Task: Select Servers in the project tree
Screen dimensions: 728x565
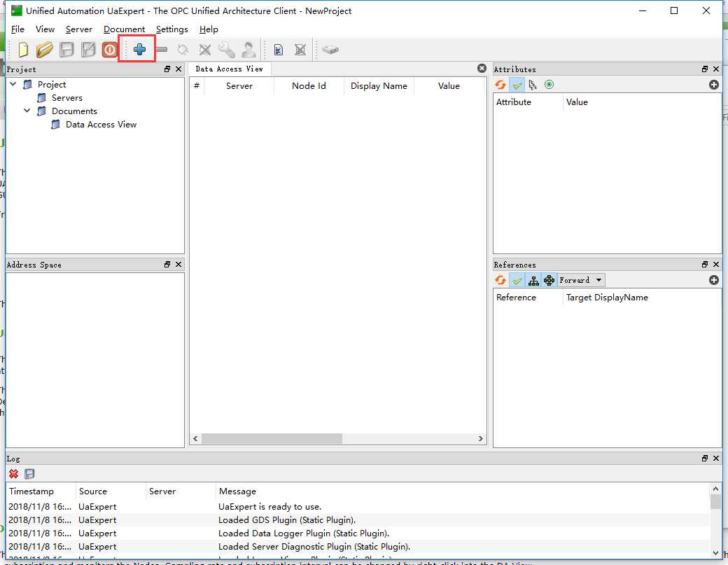Action: pyautogui.click(x=66, y=97)
